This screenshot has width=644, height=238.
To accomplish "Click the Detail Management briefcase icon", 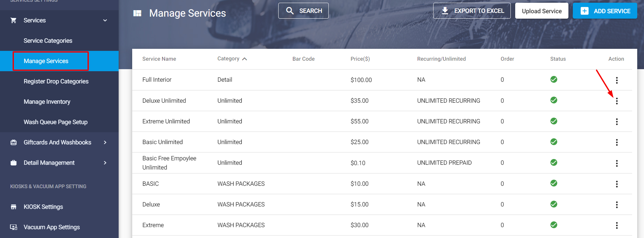I will (x=14, y=163).
